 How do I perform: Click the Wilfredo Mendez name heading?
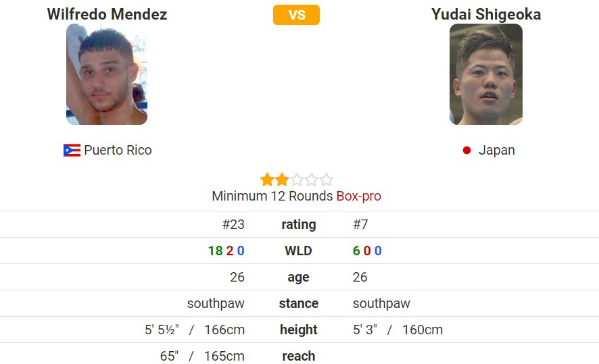tap(107, 14)
